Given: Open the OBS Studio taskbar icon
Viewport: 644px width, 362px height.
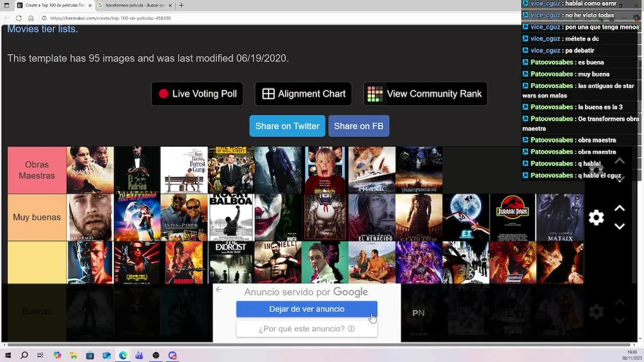Looking at the screenshot, I should click(156, 355).
